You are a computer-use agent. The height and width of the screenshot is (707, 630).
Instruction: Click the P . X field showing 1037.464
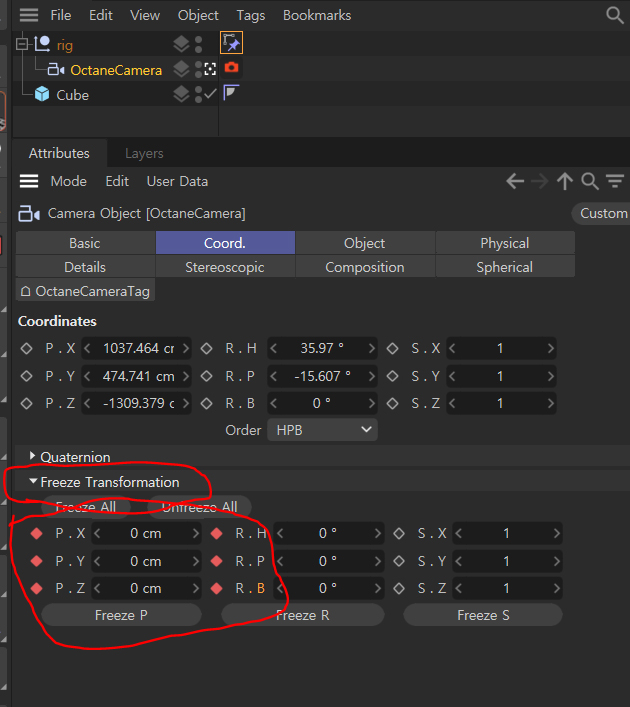click(x=137, y=348)
